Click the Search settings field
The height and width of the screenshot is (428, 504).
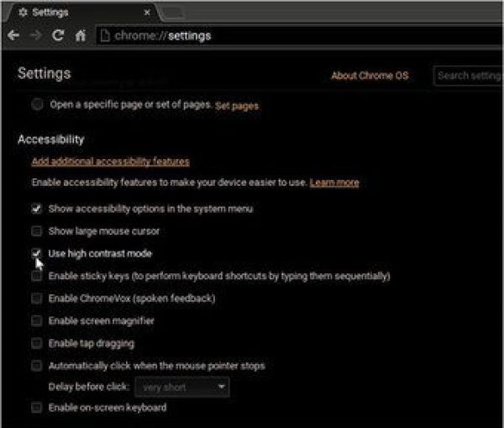[469, 76]
